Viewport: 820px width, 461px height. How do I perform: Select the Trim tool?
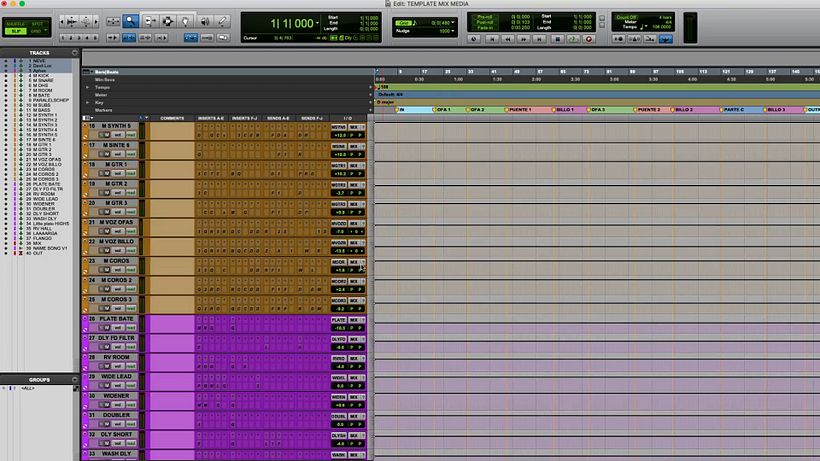click(x=150, y=21)
